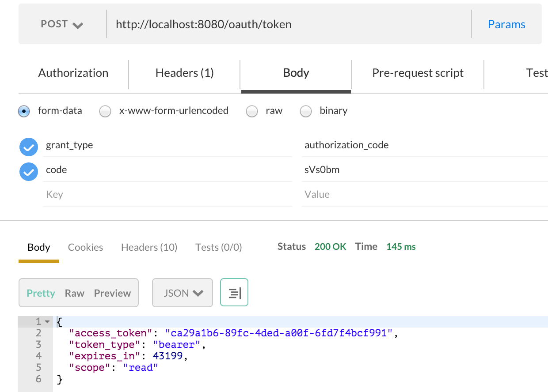The width and height of the screenshot is (548, 392).
Task: Toggle the line wrap icon
Action: (234, 293)
